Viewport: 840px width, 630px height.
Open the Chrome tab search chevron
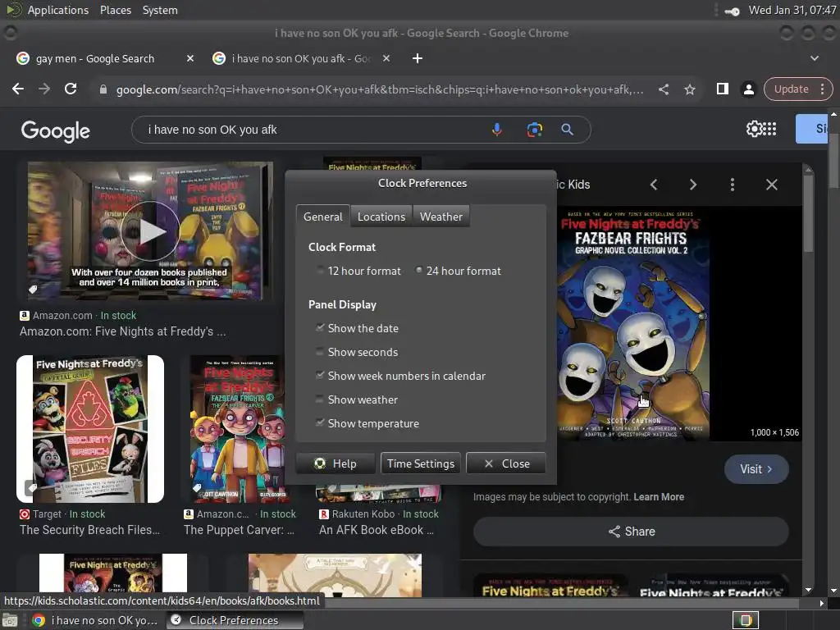point(815,58)
